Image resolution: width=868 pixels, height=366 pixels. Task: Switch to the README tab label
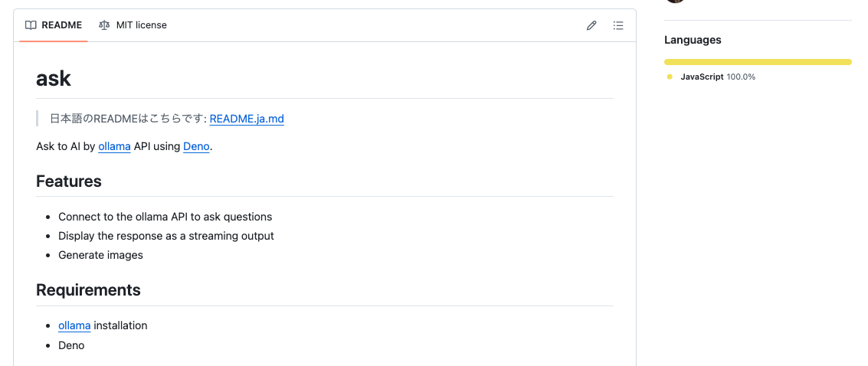click(61, 25)
